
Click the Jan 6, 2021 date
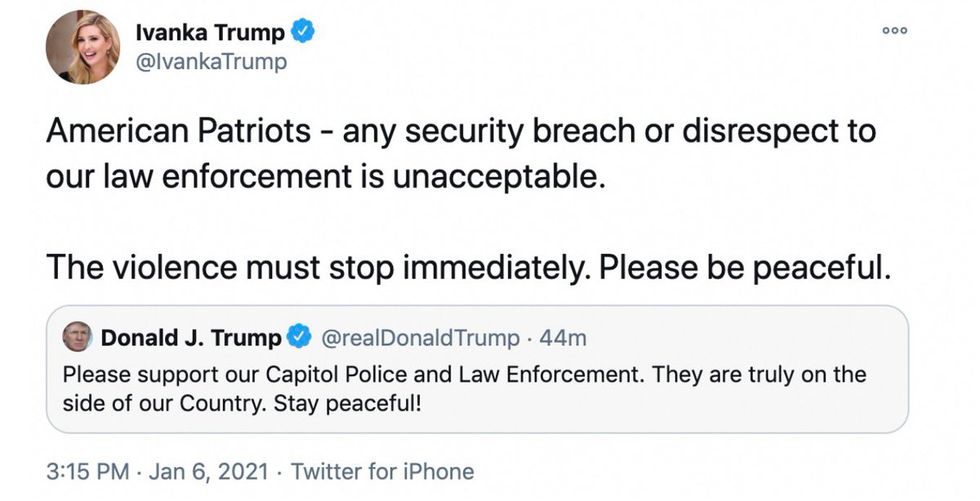pyautogui.click(x=209, y=471)
